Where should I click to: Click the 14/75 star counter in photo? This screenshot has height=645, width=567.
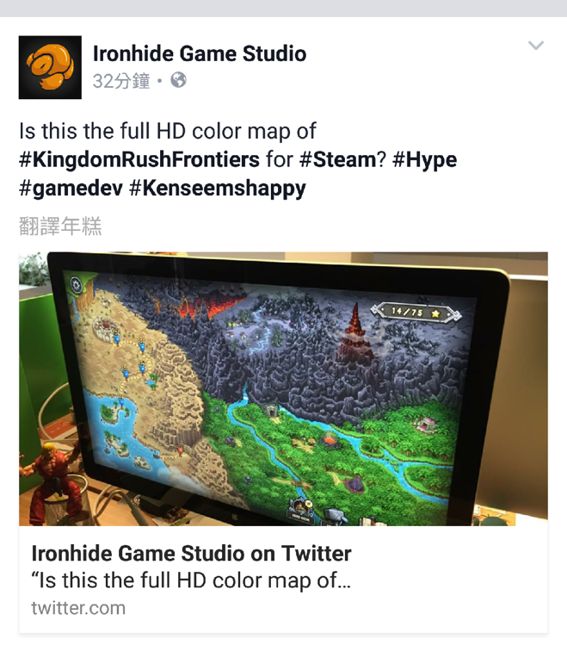click(416, 313)
